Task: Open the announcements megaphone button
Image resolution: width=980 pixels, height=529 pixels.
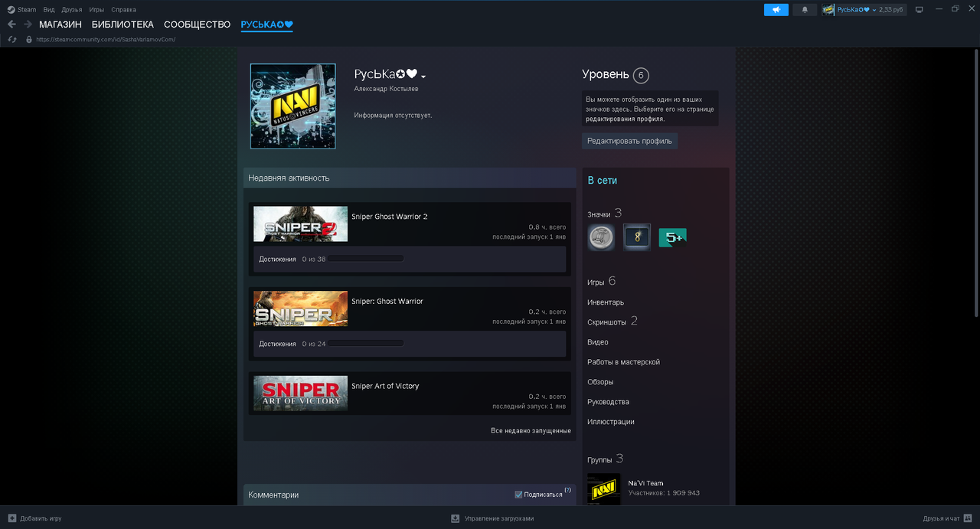Action: [x=776, y=9]
